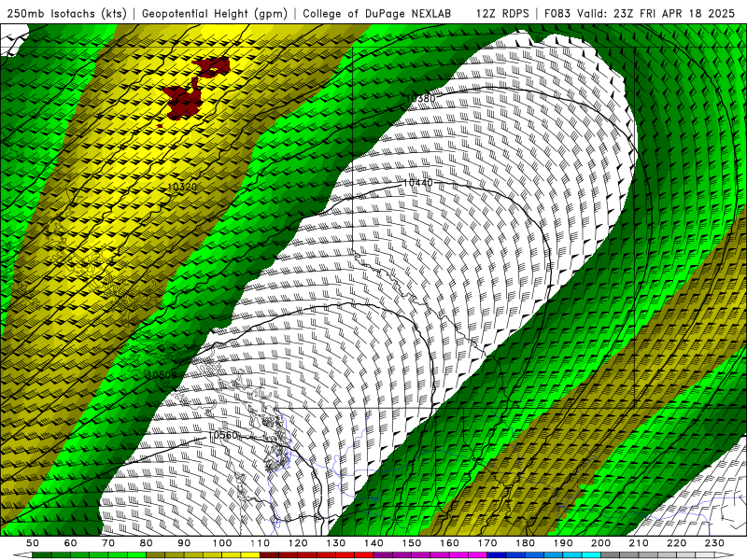The width and height of the screenshot is (747, 560).
Task: Click the legend value 60
Action: point(70,543)
